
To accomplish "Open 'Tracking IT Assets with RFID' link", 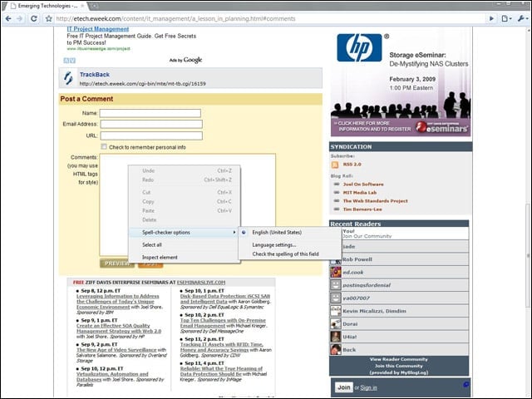I will (x=222, y=347).
